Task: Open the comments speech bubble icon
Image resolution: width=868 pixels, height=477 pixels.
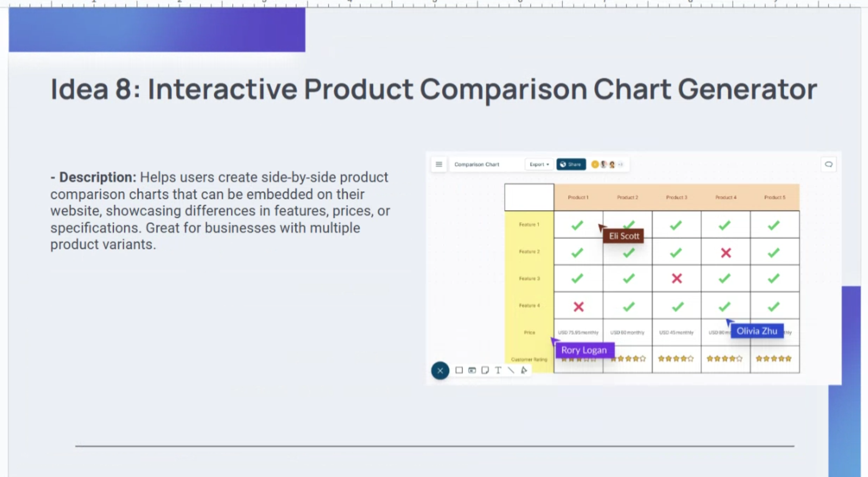Action: point(828,165)
